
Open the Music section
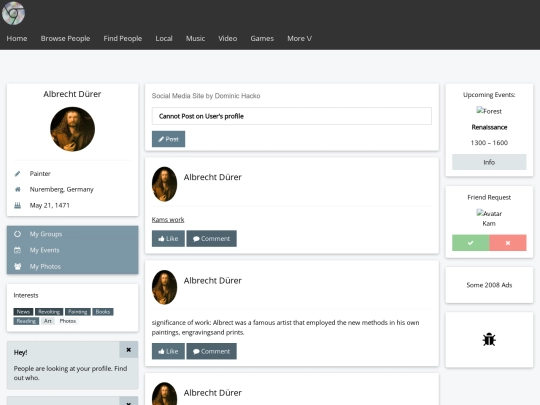coord(195,39)
